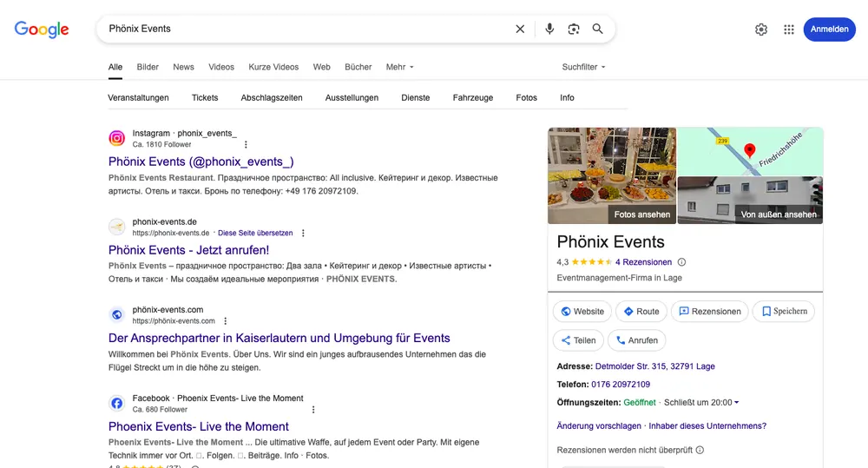Open the Phönix Events (@phonix_events_) result
868x468 pixels.
[201, 161]
